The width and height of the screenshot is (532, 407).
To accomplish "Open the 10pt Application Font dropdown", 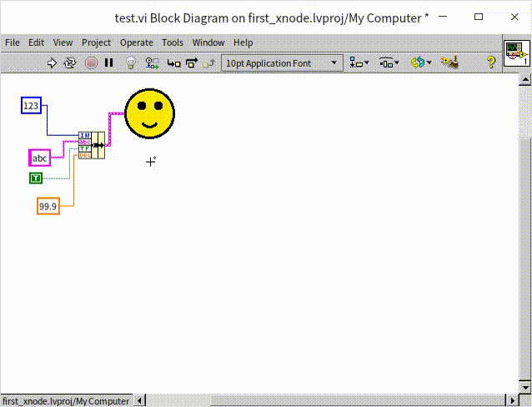I will point(282,63).
